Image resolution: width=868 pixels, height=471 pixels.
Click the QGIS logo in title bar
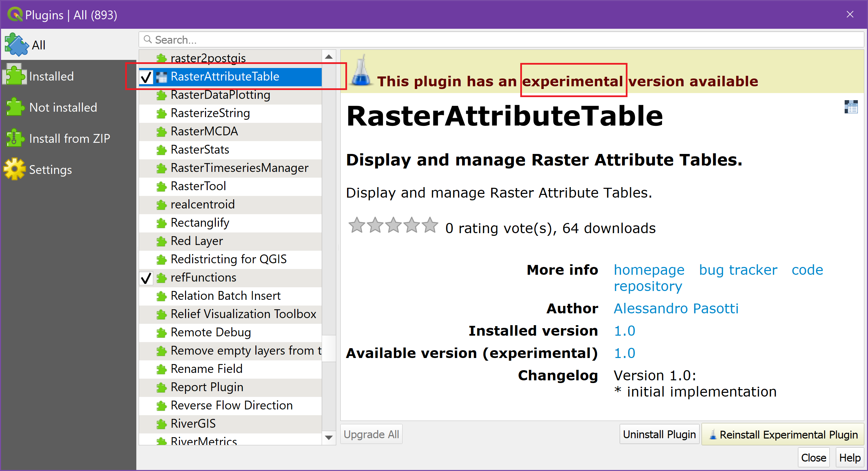click(x=15, y=15)
